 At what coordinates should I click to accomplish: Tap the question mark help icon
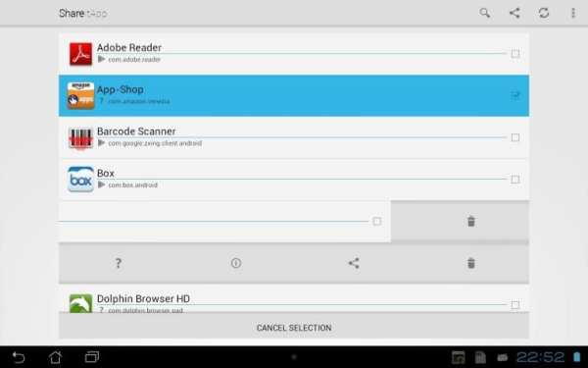click(x=119, y=263)
